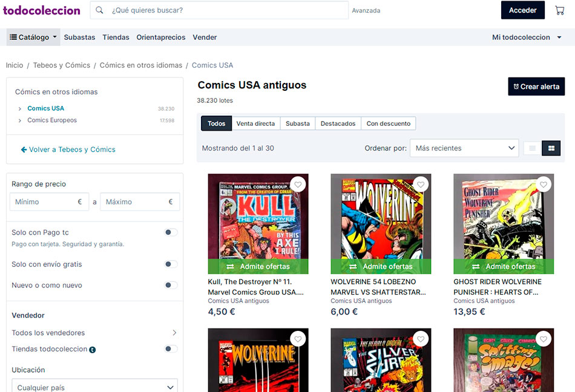Viewport: 575px width, 392px height.
Task: Switch to Venta directa tab
Action: click(x=255, y=123)
